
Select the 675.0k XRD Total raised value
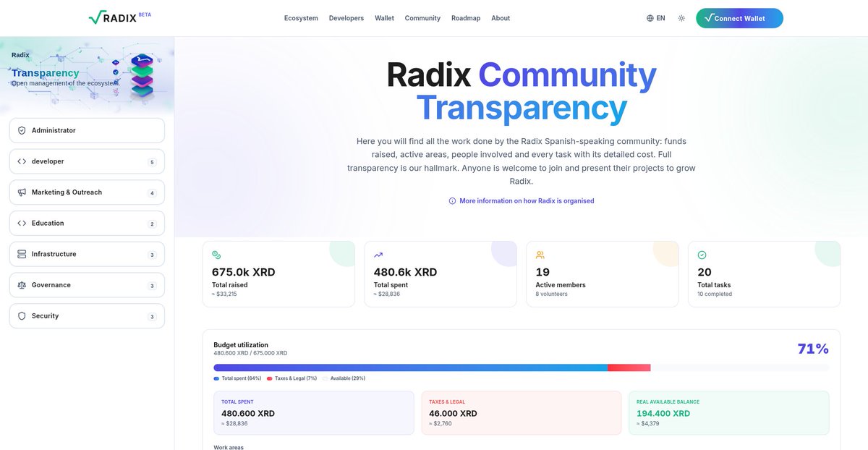click(x=244, y=272)
